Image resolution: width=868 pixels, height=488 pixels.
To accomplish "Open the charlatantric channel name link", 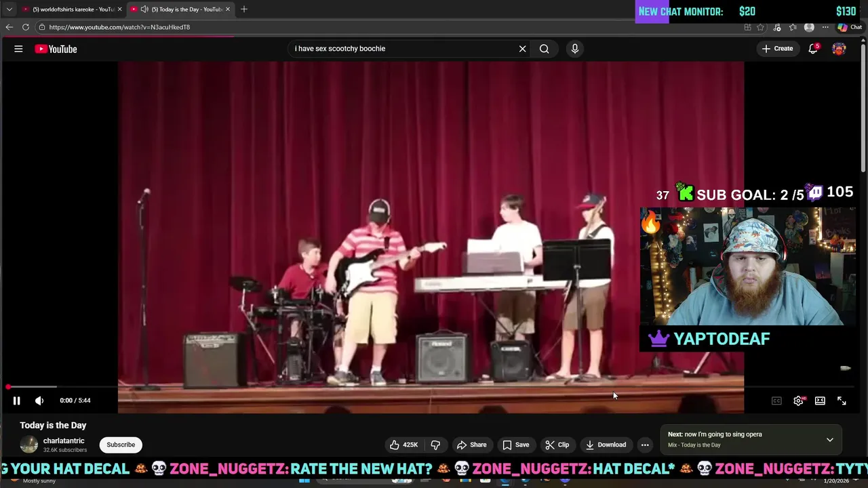I will (x=64, y=441).
